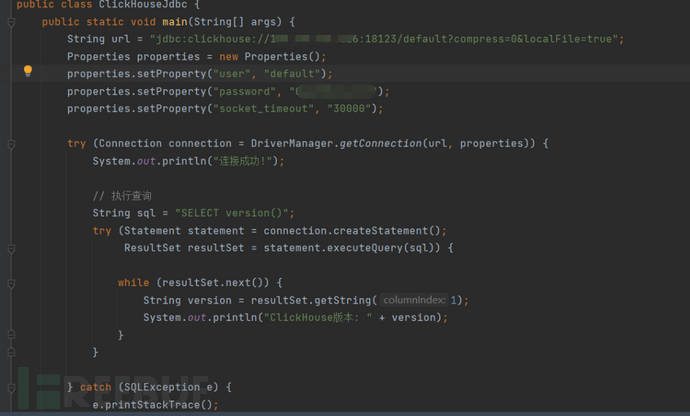Click the columnIndex: inlay hint

414,300
